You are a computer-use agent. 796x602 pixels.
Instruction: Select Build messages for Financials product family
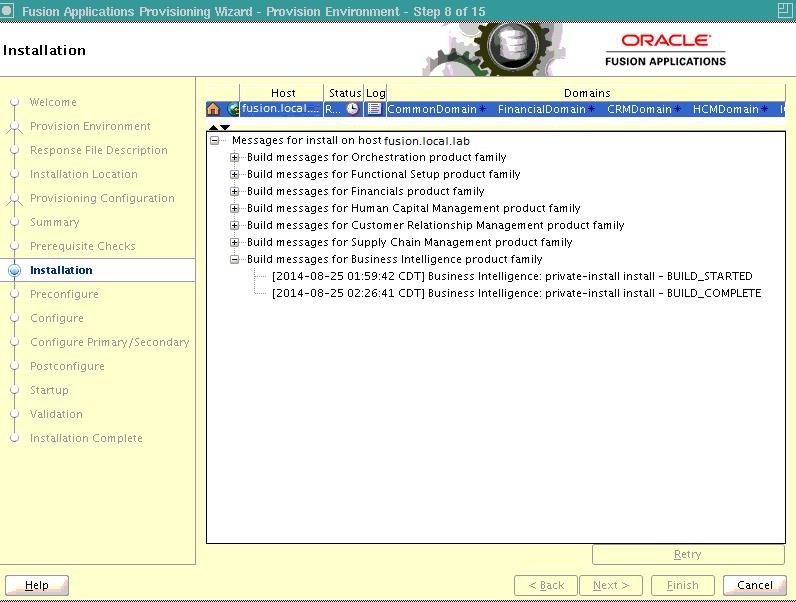pyautogui.click(x=366, y=191)
